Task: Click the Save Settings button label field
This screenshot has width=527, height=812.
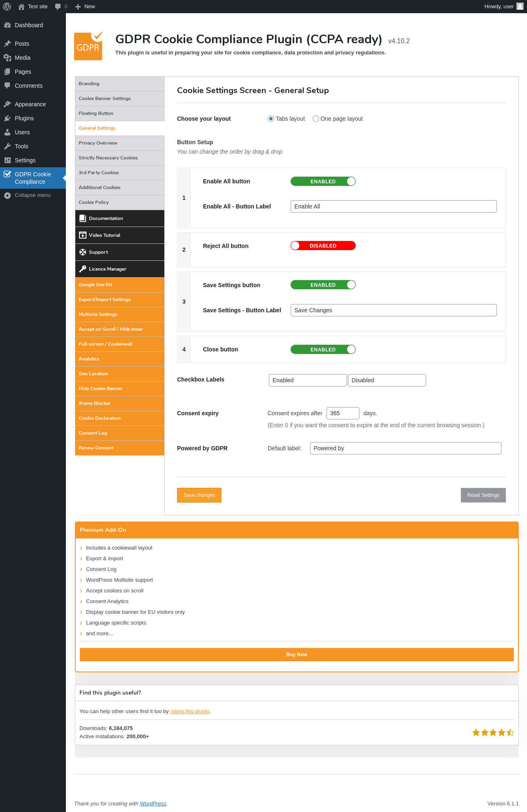Action: (394, 310)
